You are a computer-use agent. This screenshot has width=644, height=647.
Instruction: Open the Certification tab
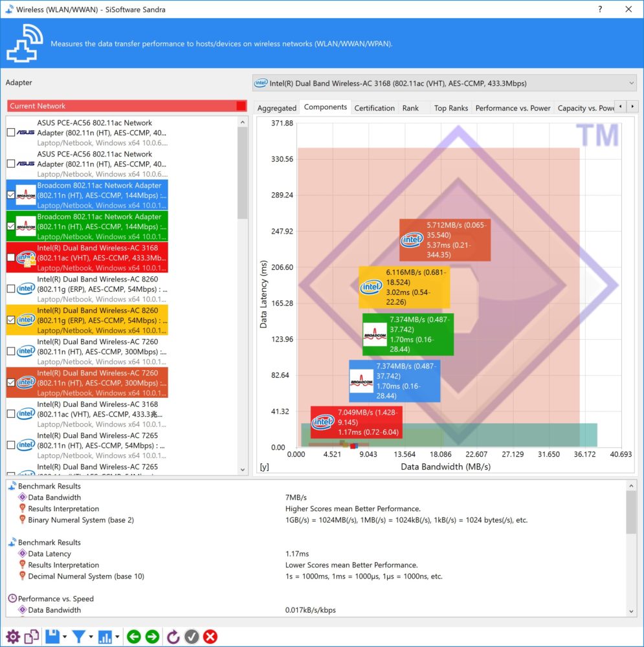tap(375, 107)
